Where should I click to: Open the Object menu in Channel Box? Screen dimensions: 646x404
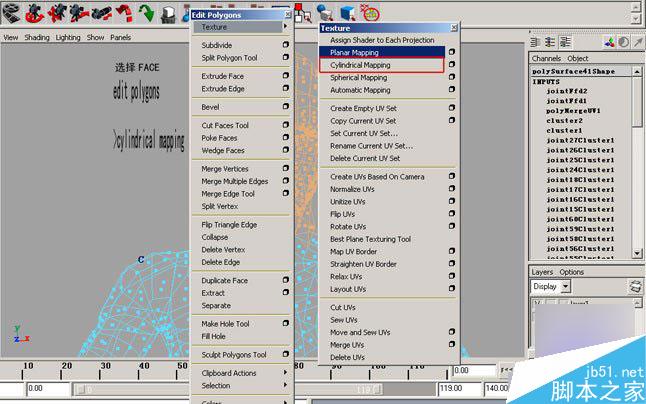[578, 58]
